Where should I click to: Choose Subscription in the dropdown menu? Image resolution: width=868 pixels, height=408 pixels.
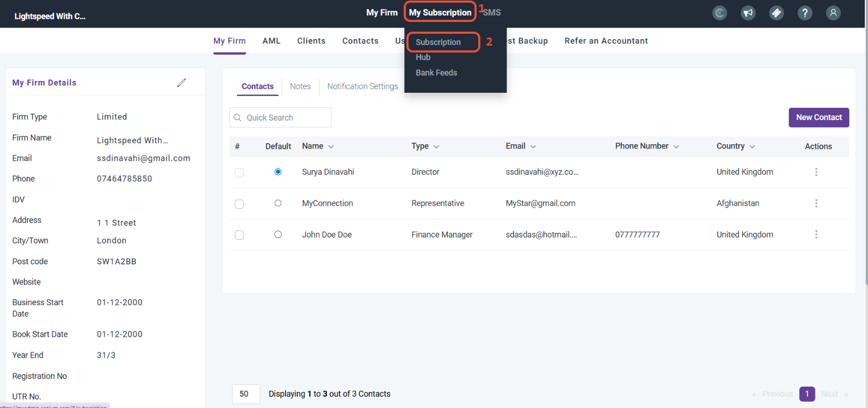point(438,42)
